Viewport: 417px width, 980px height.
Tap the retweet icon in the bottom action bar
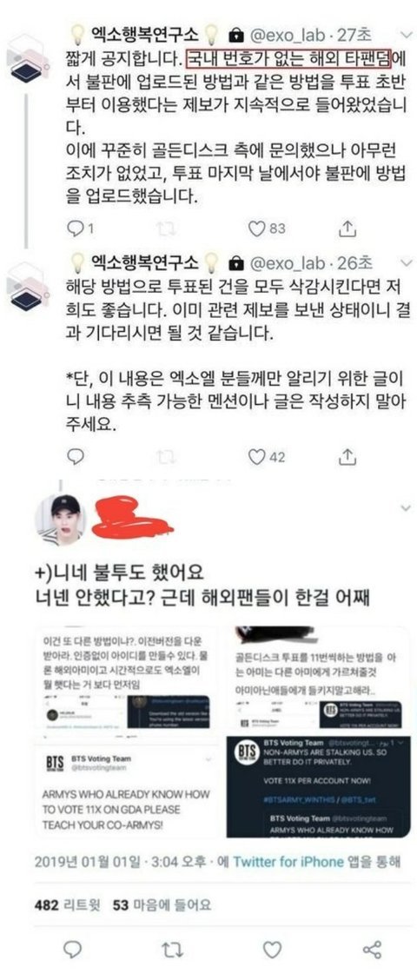pyautogui.click(x=171, y=950)
